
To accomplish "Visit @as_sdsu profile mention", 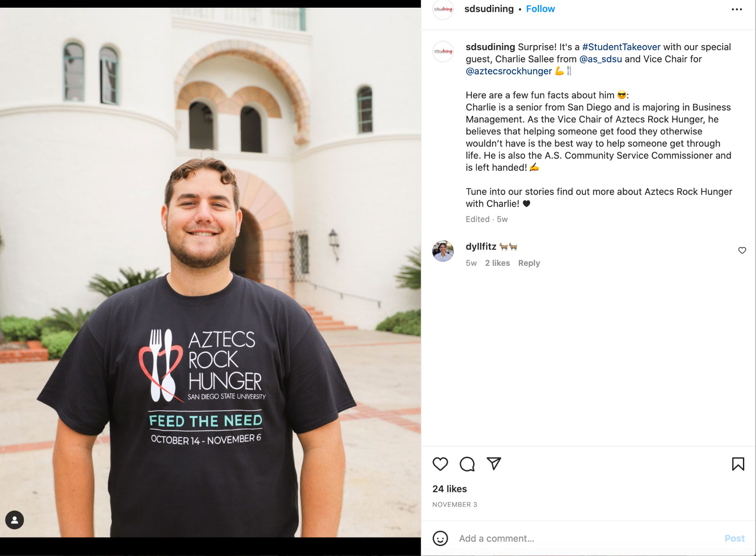I will click(x=600, y=59).
